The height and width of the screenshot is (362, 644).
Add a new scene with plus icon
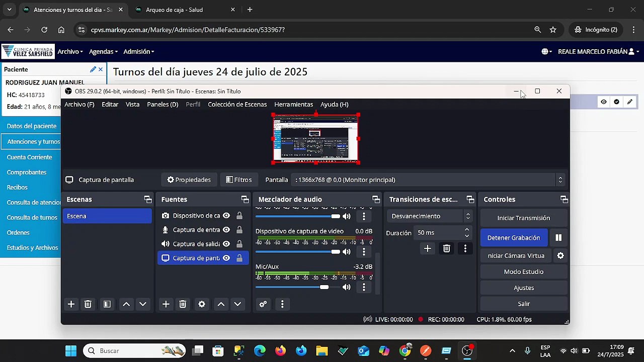[71, 304]
